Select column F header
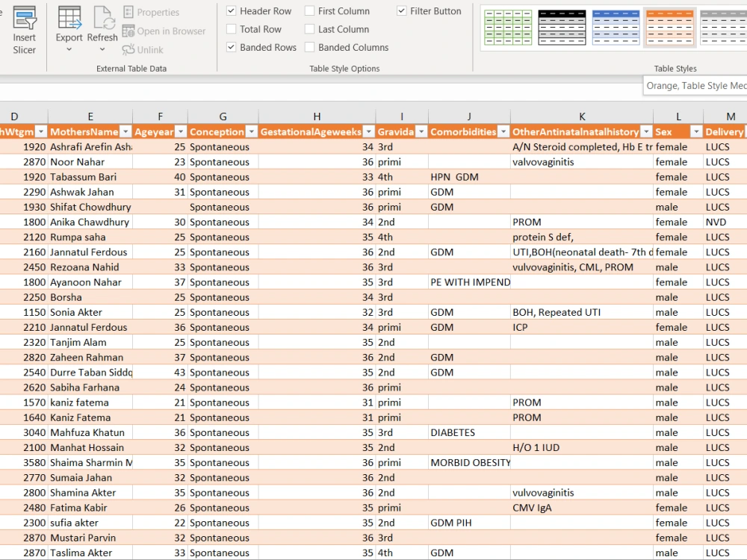The image size is (747, 560). tap(160, 116)
